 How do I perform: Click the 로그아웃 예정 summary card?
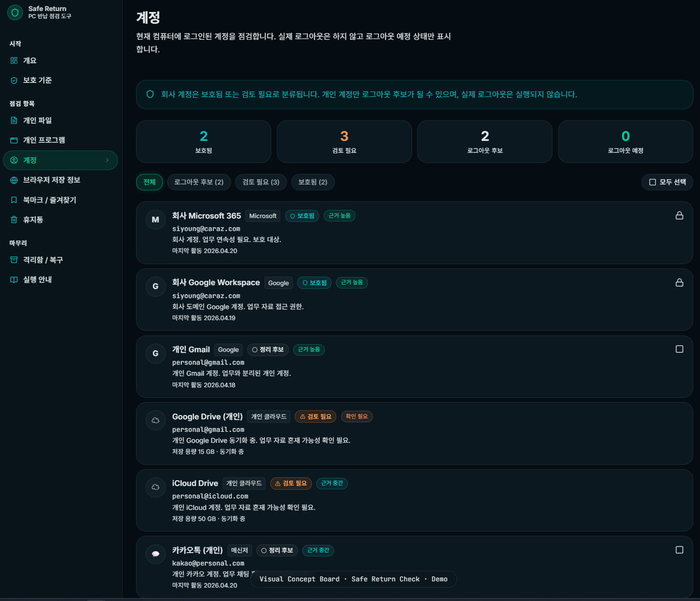(x=625, y=141)
